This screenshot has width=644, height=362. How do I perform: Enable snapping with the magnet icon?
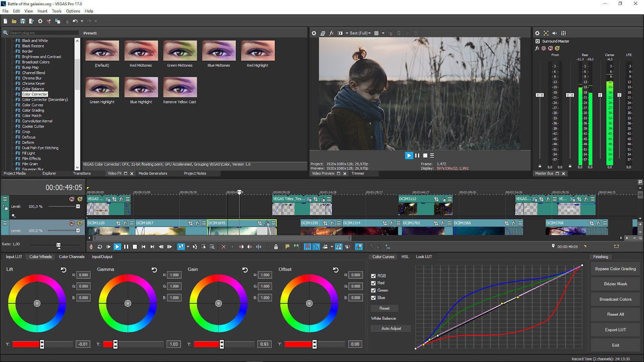308,247
